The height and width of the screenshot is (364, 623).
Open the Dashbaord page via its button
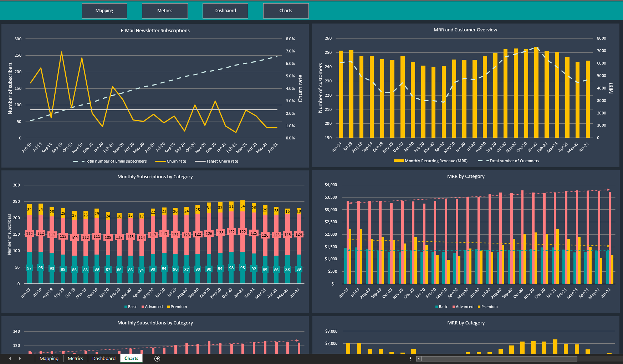pos(225,11)
